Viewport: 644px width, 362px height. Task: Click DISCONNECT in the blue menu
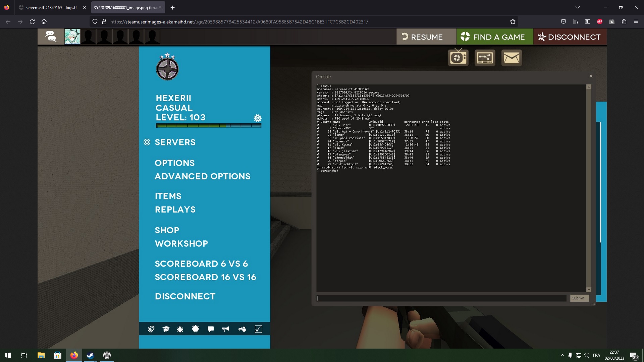(185, 296)
